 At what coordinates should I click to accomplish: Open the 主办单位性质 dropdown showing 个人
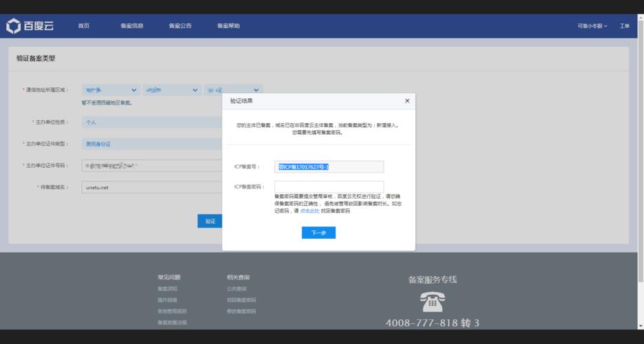(152, 122)
